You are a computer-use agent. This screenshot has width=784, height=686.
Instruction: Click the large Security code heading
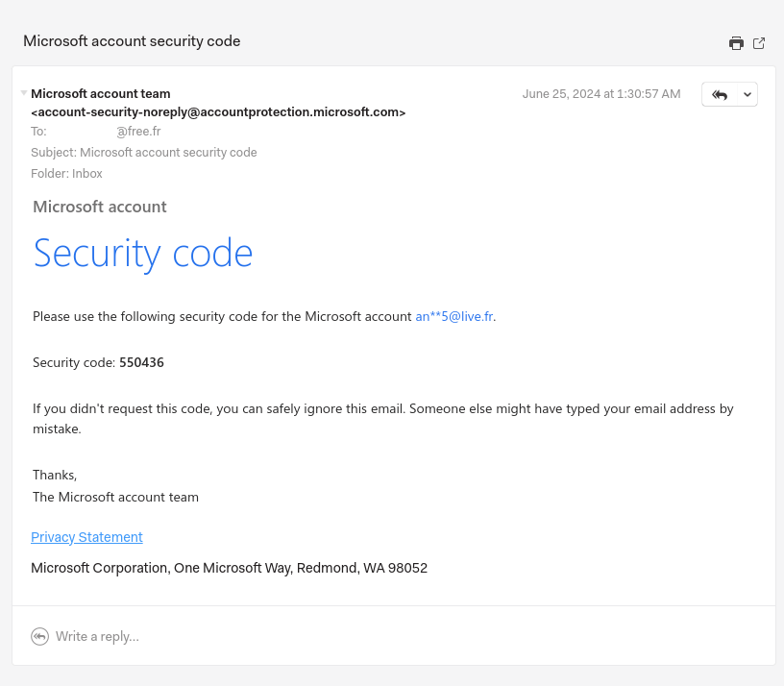pyautogui.click(x=143, y=253)
